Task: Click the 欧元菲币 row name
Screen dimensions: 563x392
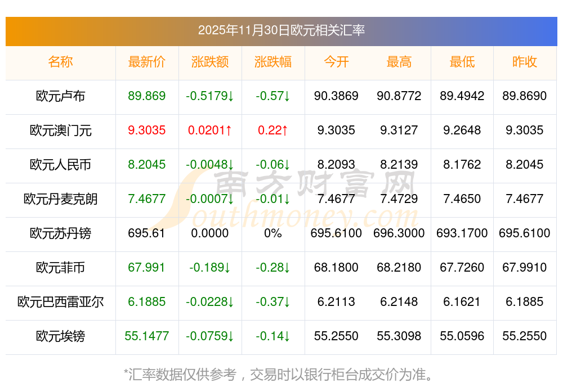Action: (x=60, y=268)
